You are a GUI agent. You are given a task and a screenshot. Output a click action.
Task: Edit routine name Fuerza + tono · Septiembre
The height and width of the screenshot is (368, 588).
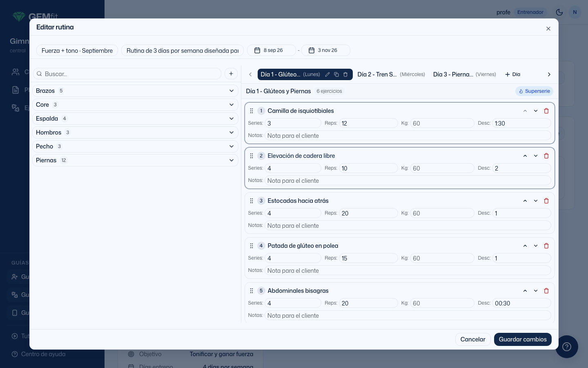click(77, 50)
